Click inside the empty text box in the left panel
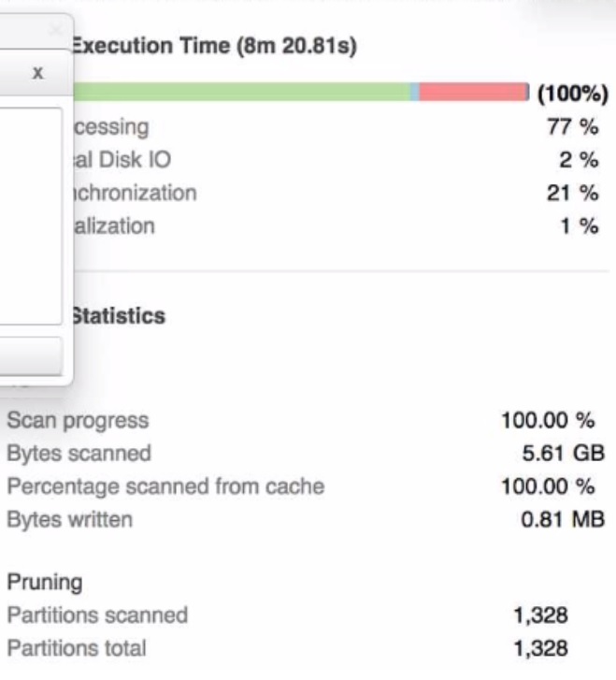This screenshot has height=680, width=616. [x=30, y=215]
